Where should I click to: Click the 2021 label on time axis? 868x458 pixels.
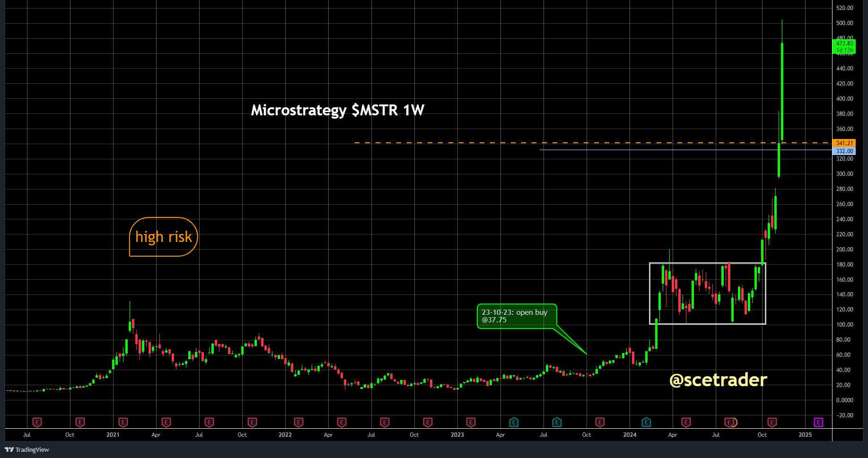coord(113,435)
